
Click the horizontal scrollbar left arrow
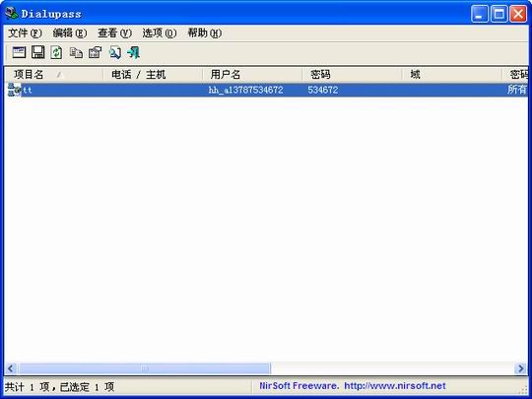[11, 368]
